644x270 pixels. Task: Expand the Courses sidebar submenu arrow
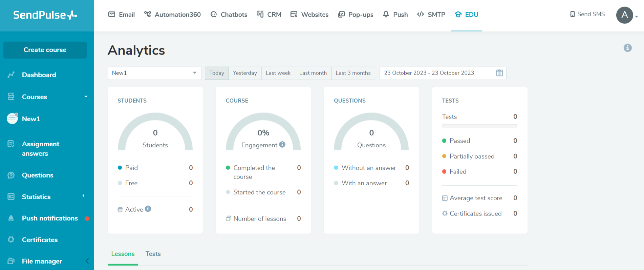click(x=86, y=97)
